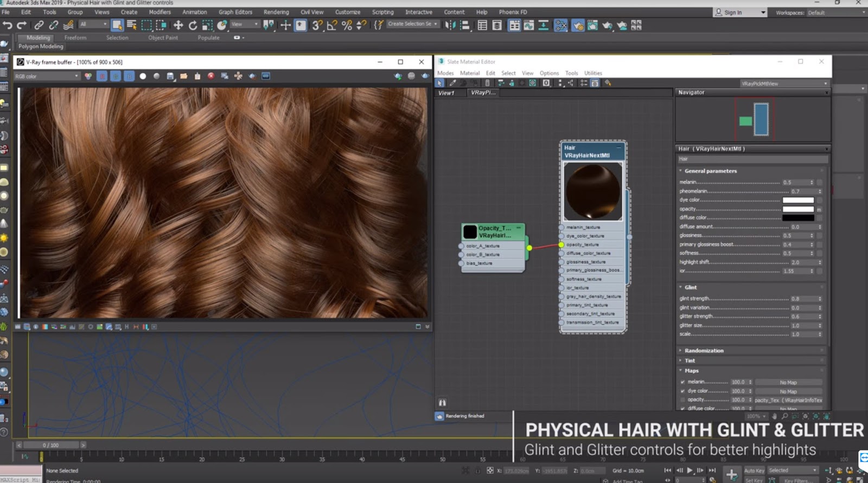Open the black diffuse color swatch
Screen dimensions: 868x483
click(797, 218)
